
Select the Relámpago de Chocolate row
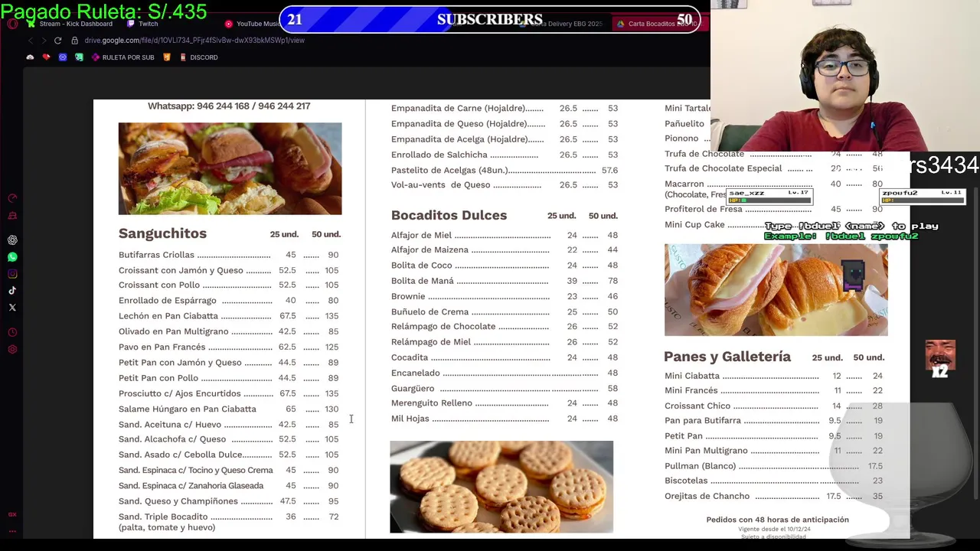coord(505,327)
